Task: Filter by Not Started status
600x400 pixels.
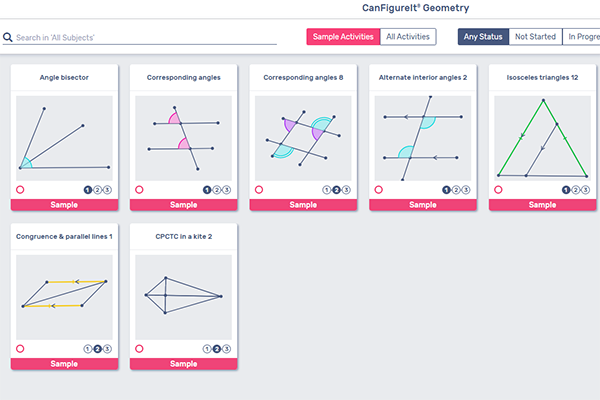Action: 534,37
